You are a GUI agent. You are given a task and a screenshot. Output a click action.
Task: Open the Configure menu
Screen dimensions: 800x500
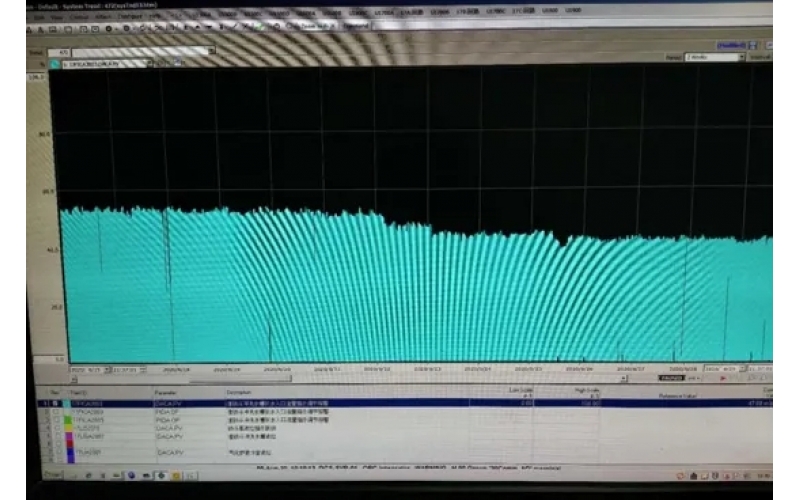[x=130, y=16]
